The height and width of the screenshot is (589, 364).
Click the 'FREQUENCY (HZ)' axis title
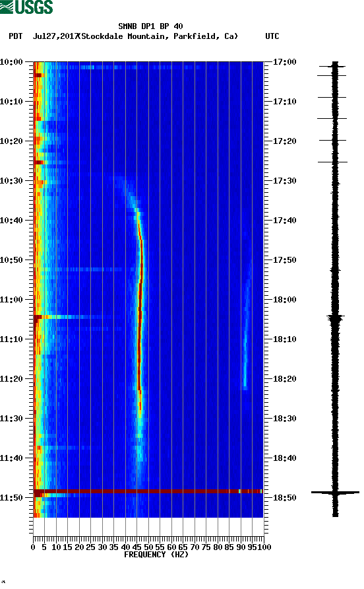point(156,555)
